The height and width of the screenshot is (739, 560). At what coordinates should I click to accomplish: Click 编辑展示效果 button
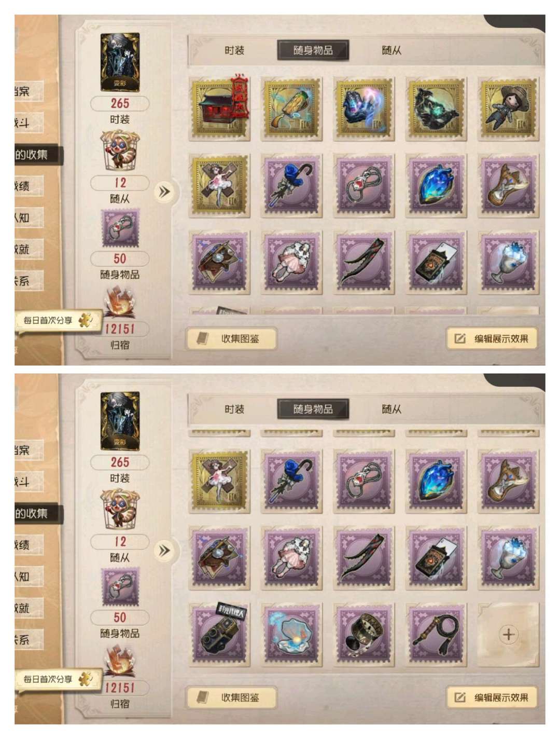tap(492, 339)
